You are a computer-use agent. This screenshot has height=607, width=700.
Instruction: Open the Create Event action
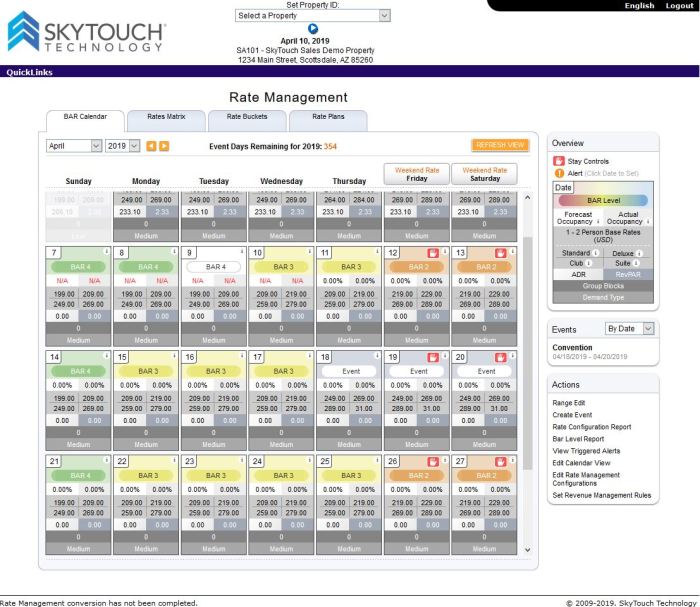572,415
